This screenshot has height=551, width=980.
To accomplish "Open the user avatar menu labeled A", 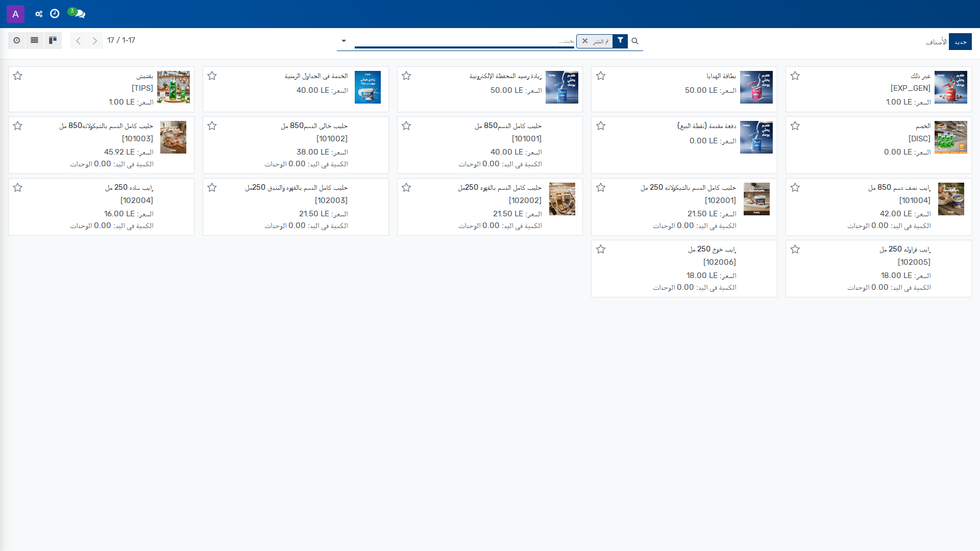I will pyautogui.click(x=15, y=14).
